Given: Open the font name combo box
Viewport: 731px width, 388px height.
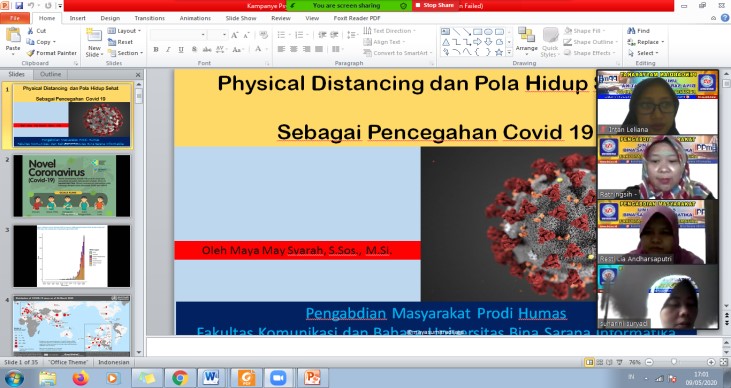Looking at the screenshot, I should [179, 35].
